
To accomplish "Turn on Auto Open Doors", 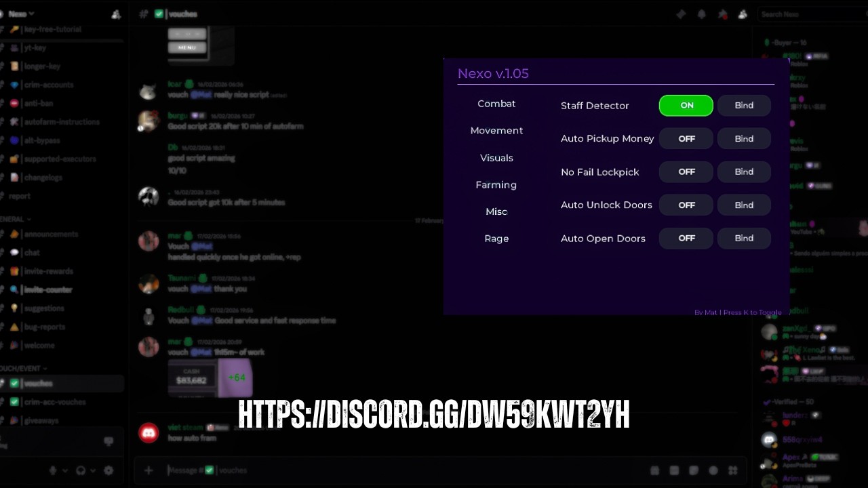I will tap(686, 239).
